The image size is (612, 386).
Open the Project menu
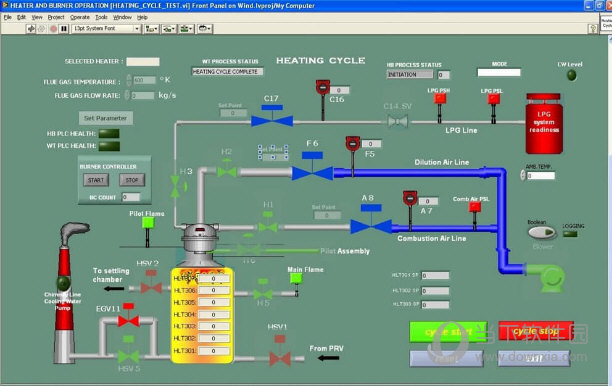click(x=56, y=17)
